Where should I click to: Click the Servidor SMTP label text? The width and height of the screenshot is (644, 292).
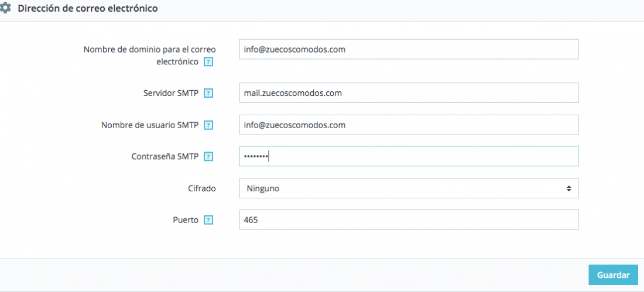point(171,93)
